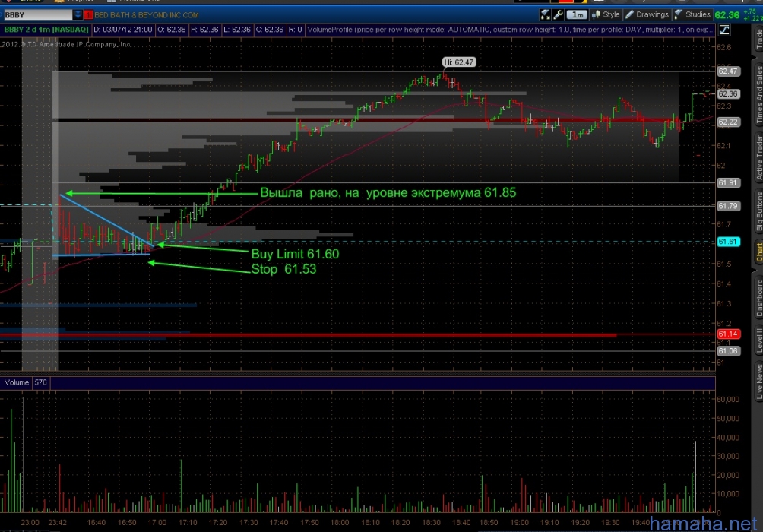Open the quick study flask icon with arrow

pos(546,14)
